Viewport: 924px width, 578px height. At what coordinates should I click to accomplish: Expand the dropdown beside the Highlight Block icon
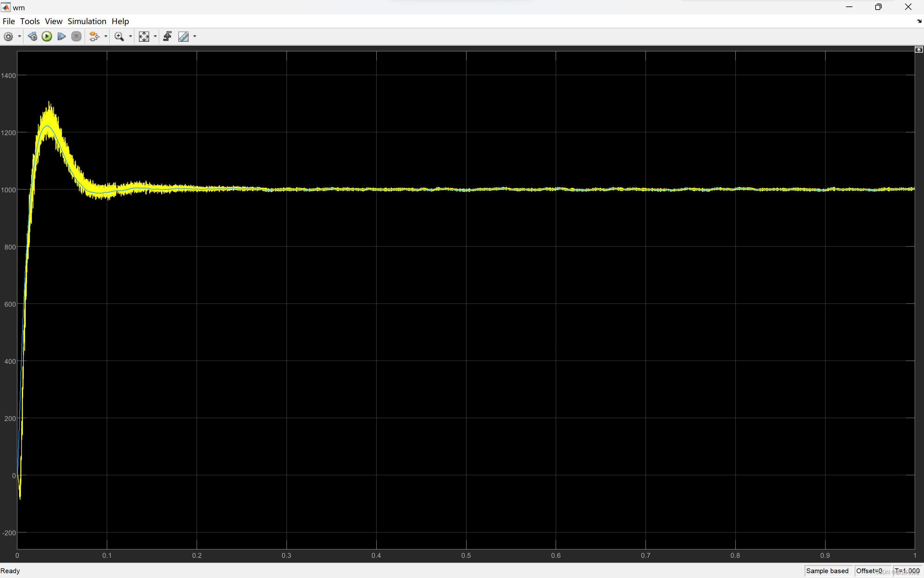click(x=106, y=37)
